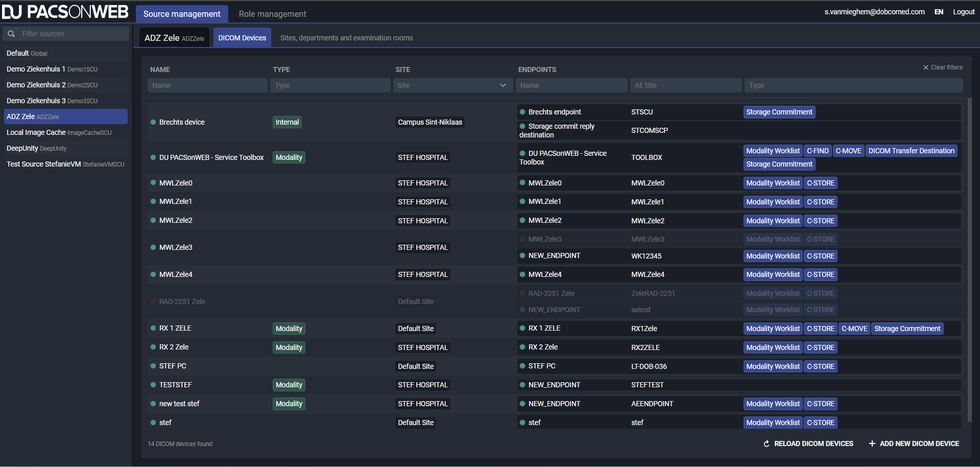Click status dot of RAD-2251 Zele device
This screenshot has width=980, height=467.
(153, 301)
